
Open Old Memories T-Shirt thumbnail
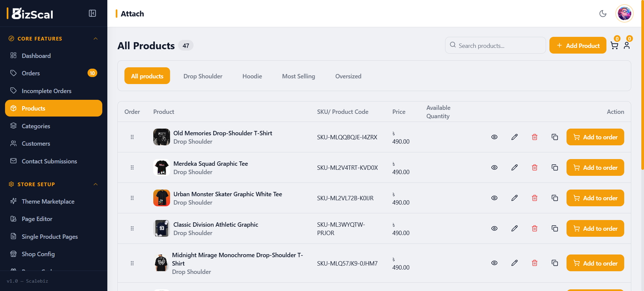pos(162,137)
